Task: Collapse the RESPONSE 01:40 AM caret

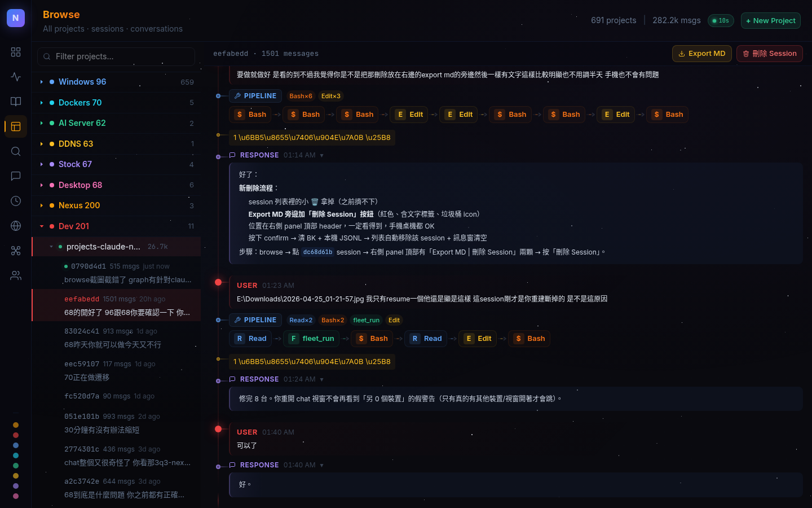Action: click(322, 465)
